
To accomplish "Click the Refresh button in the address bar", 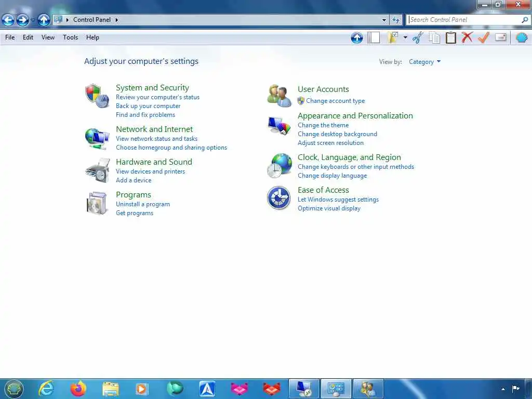I will (x=396, y=20).
